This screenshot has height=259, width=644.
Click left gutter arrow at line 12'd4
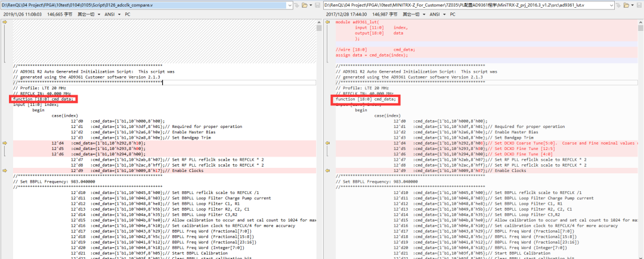point(5,143)
